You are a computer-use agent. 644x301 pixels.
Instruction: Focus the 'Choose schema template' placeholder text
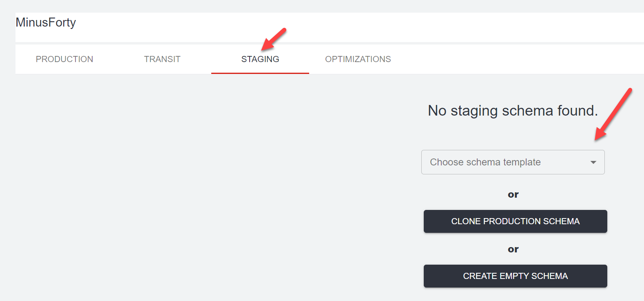485,162
